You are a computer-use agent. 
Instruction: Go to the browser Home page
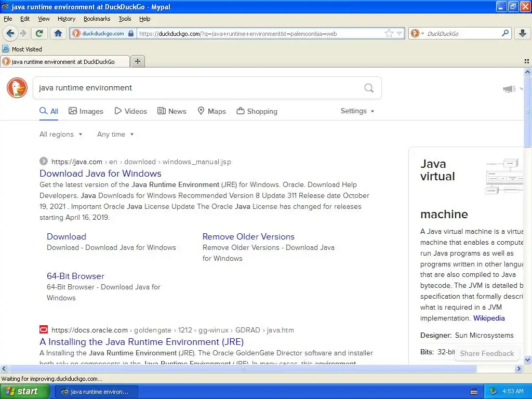[58, 33]
